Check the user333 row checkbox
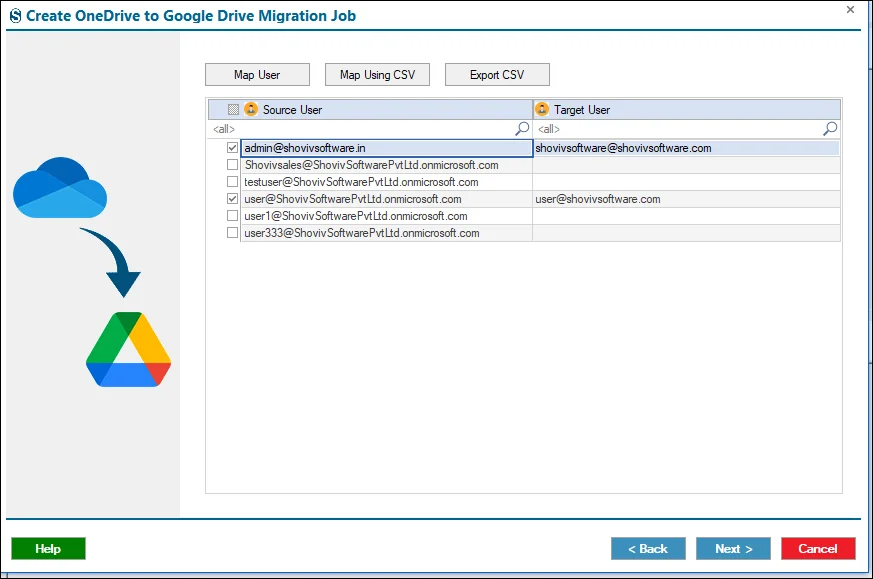 pos(232,233)
